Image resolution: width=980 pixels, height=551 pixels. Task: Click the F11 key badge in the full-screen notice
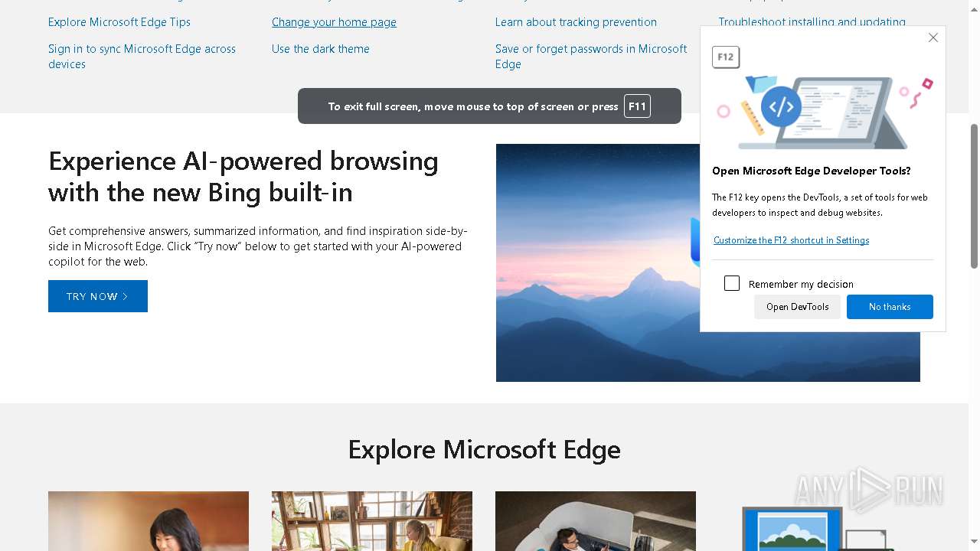pyautogui.click(x=637, y=106)
